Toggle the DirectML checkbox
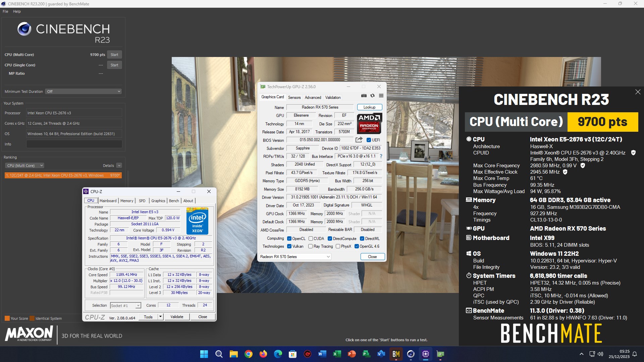The height and width of the screenshot is (362, 644). pos(362,239)
